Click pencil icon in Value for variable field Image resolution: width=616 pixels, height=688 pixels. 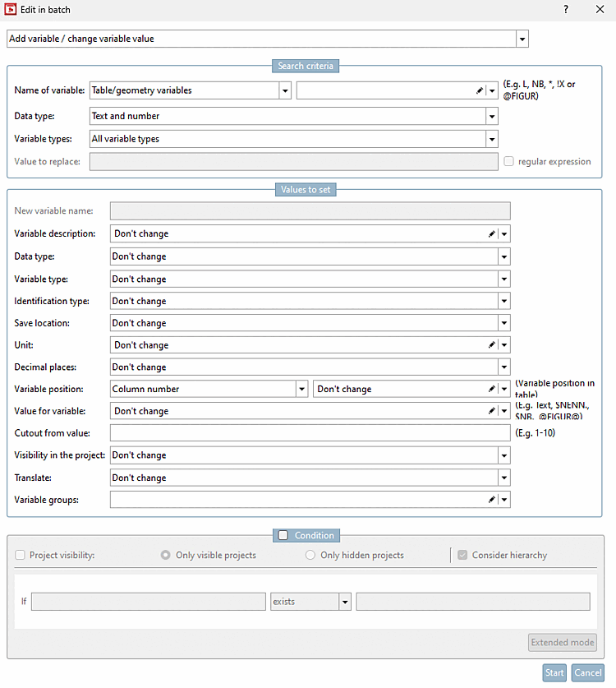(491, 411)
